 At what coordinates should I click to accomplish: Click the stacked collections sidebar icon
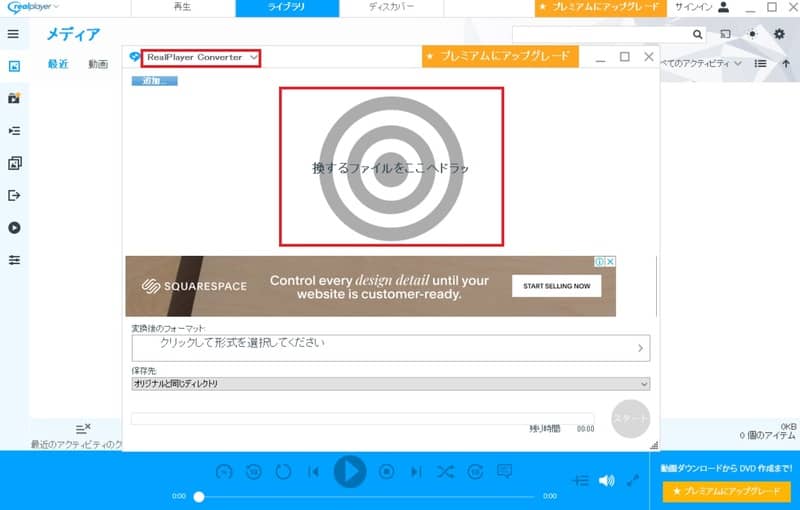14,163
